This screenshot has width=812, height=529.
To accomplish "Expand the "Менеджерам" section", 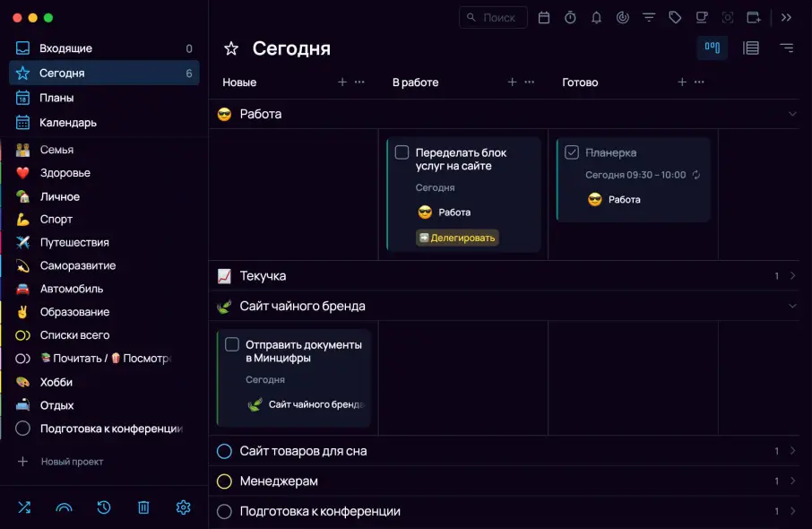I will pyautogui.click(x=792, y=481).
